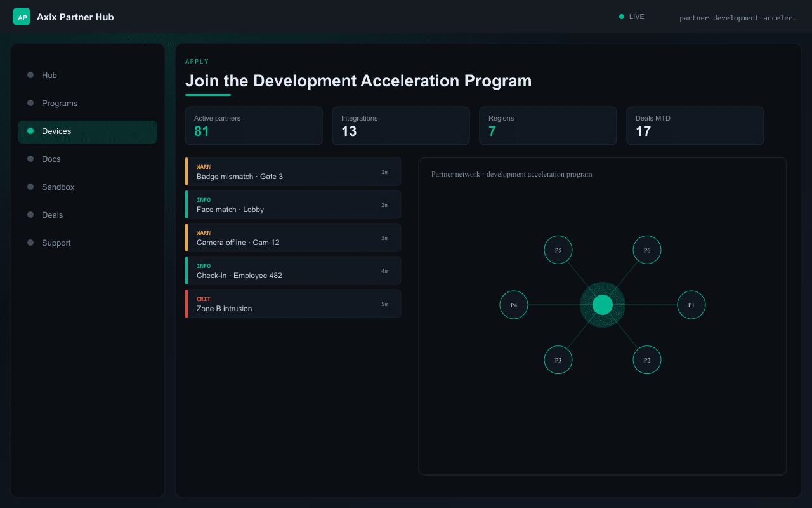
Task: Open Support in the sidebar
Action: coord(88,243)
